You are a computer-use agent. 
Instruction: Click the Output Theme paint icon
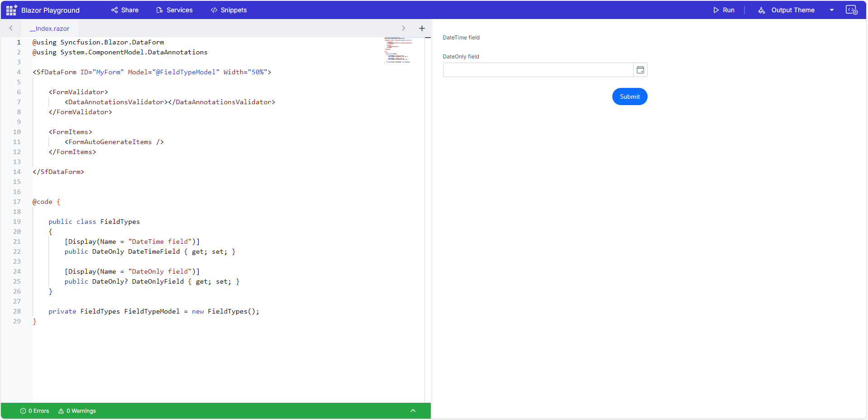[x=762, y=10]
